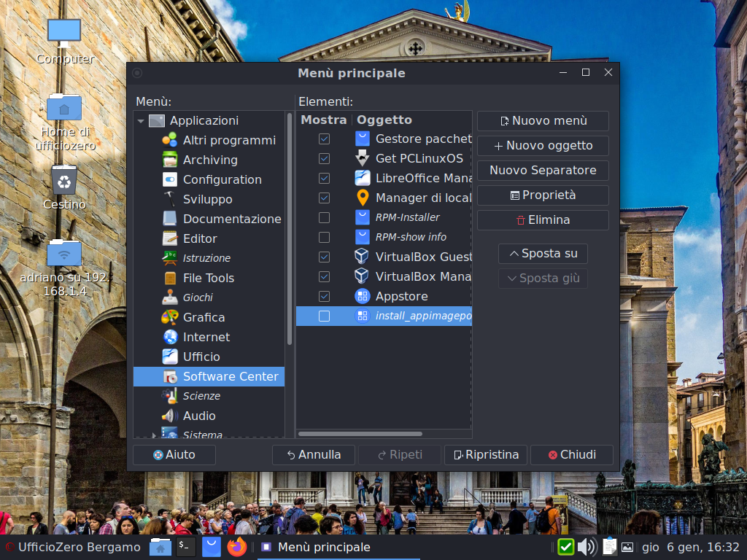The image size is (747, 560).
Task: Click the Archiving category icon
Action: [170, 160]
